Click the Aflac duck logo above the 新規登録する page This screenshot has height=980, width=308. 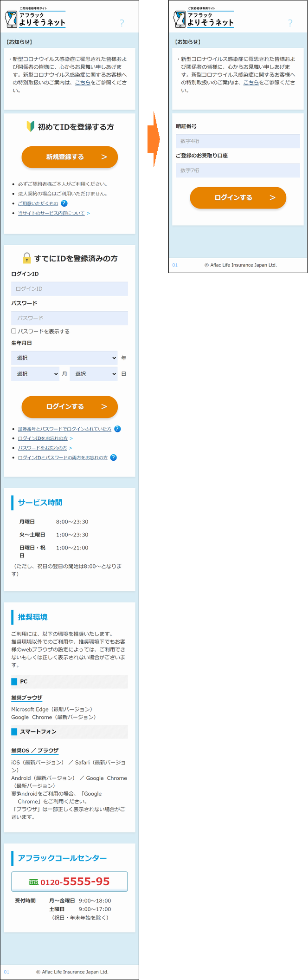11,20
